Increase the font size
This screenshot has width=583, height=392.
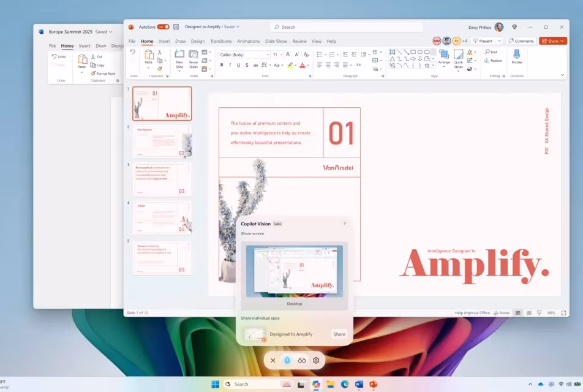coord(288,55)
